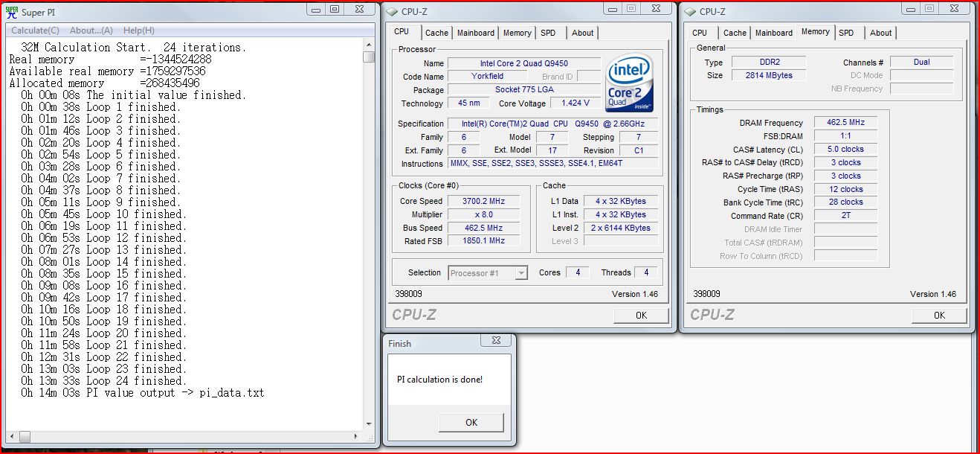Switch to the Cache tab in CPU-Z CPU window
The width and height of the screenshot is (980, 454).
pyautogui.click(x=436, y=33)
